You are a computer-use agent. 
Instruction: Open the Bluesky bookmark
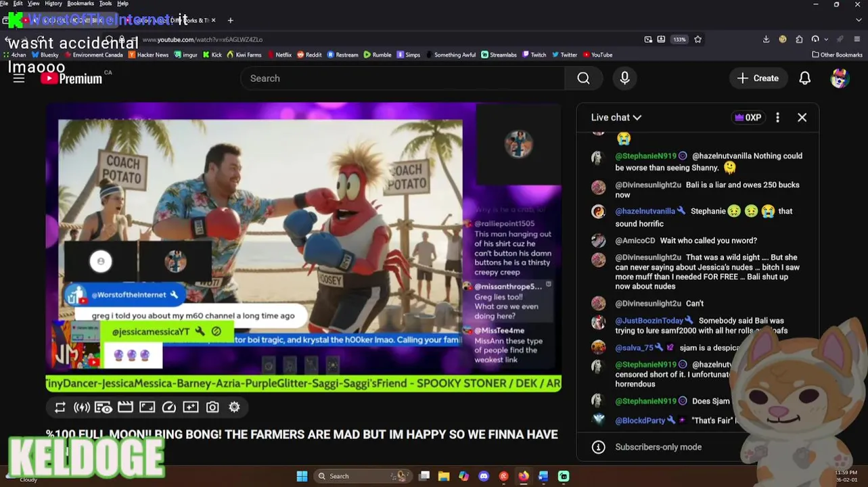45,55
